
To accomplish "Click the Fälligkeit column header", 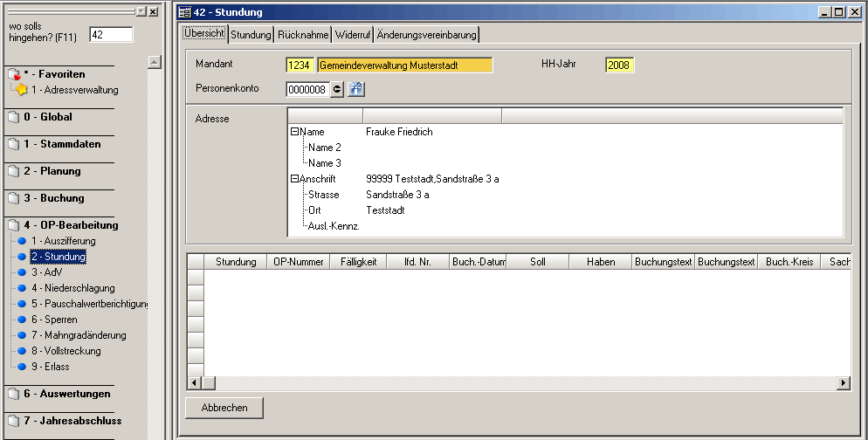I will 357,262.
